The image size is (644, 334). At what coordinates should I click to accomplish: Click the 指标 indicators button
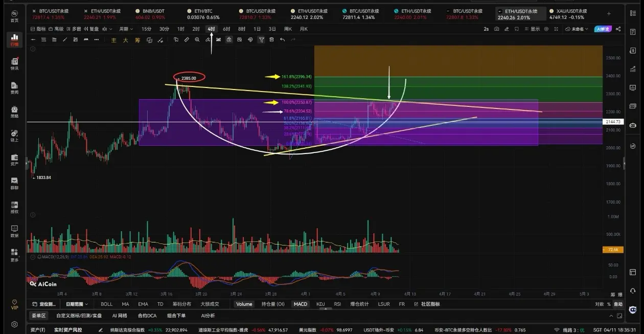[38, 29]
